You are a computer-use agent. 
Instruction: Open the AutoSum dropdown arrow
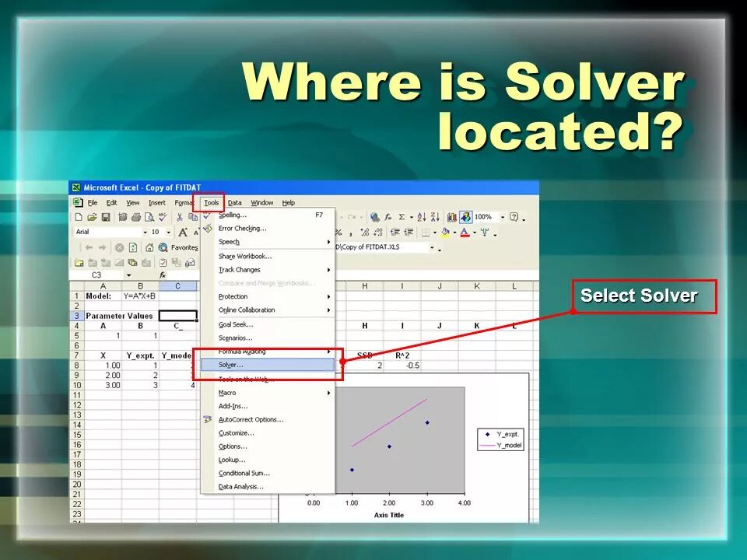tap(411, 217)
